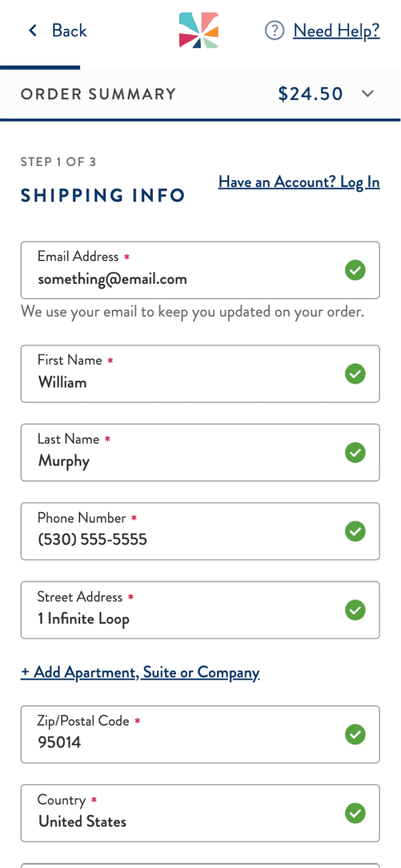Screen dimensions: 401x868
Task: Click the back arrow chevron icon
Action: tap(33, 30)
